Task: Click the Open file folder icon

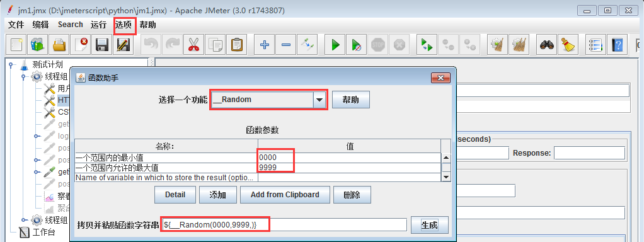Action: pos(59,44)
